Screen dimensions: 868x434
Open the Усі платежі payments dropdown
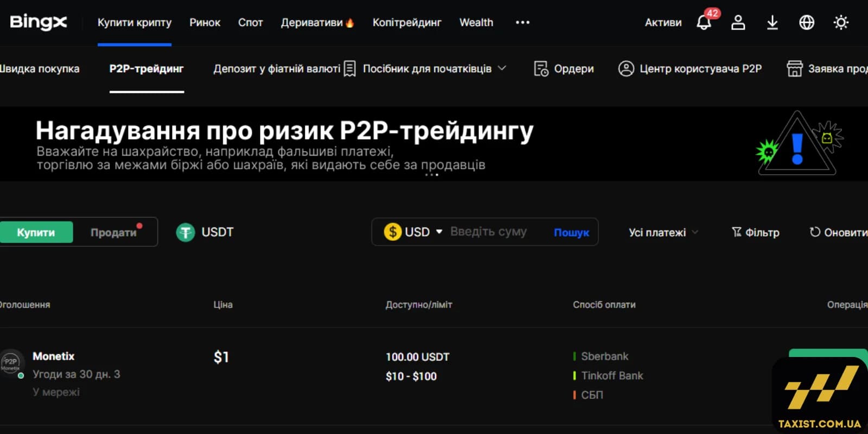(663, 232)
